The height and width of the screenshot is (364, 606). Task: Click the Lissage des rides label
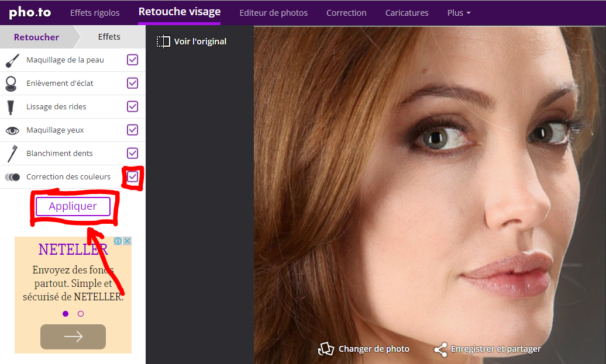click(x=56, y=106)
